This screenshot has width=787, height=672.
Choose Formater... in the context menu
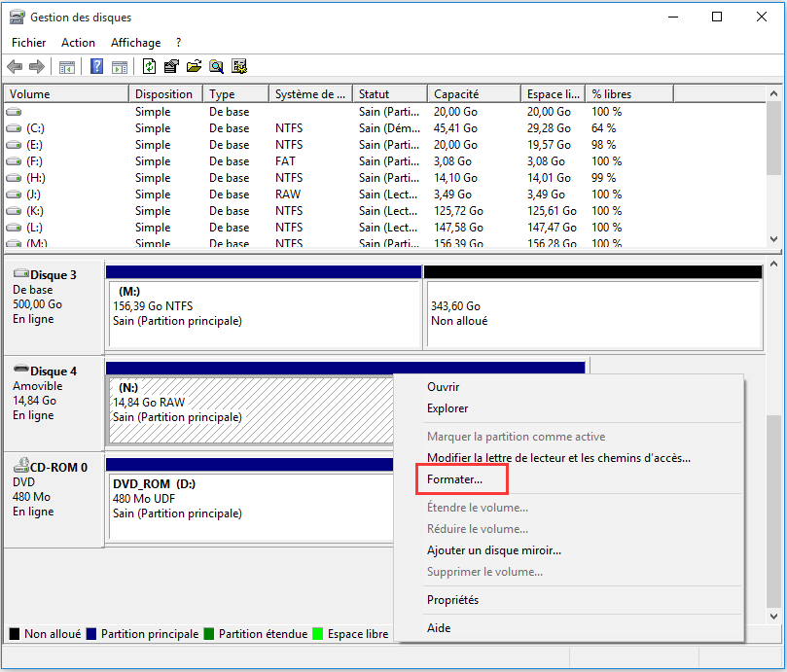point(454,479)
